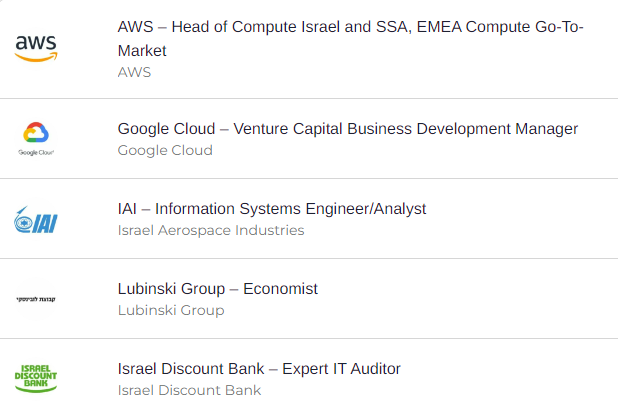Click the Google Cloud logo icon
The width and height of the screenshot is (618, 415).
click(36, 139)
